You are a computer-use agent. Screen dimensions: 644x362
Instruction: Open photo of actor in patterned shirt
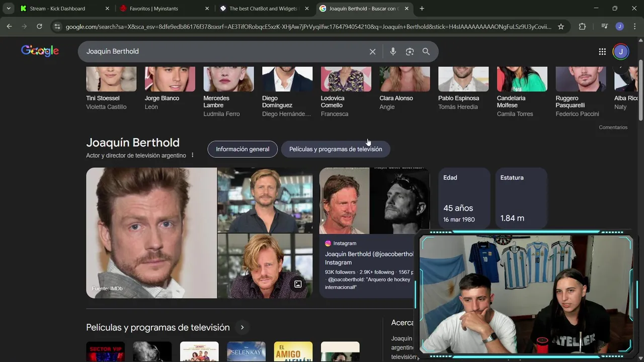click(x=265, y=266)
